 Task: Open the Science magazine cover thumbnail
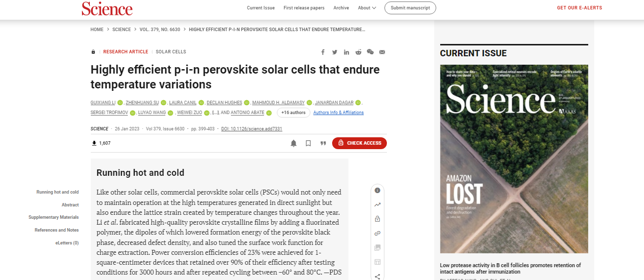tap(514, 159)
